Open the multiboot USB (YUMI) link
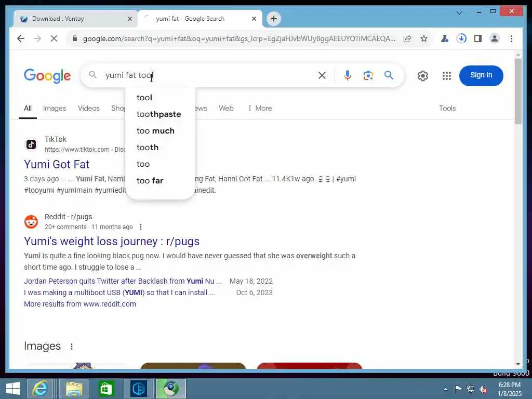Viewport: 532px width, 399px height. (119, 293)
